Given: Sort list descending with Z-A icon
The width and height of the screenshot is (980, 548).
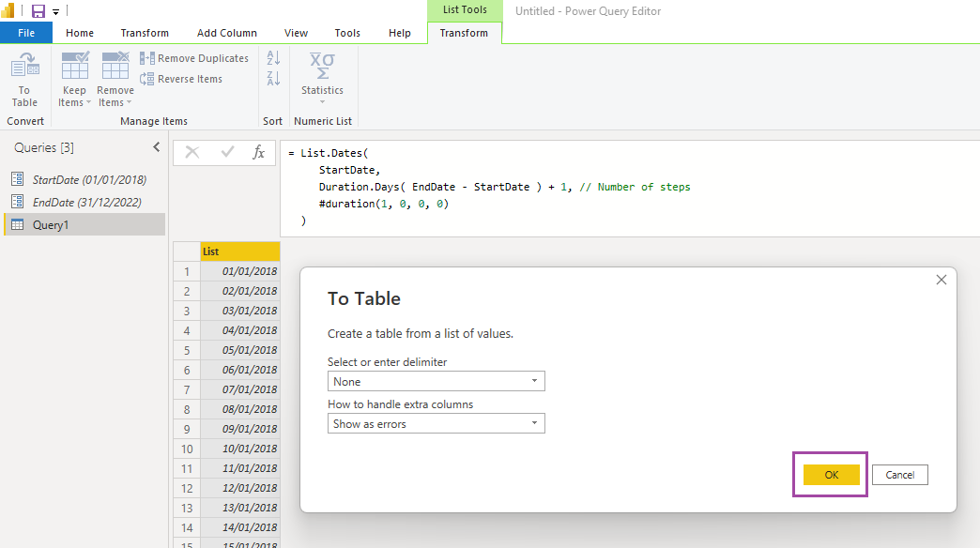Looking at the screenshot, I should [x=273, y=79].
